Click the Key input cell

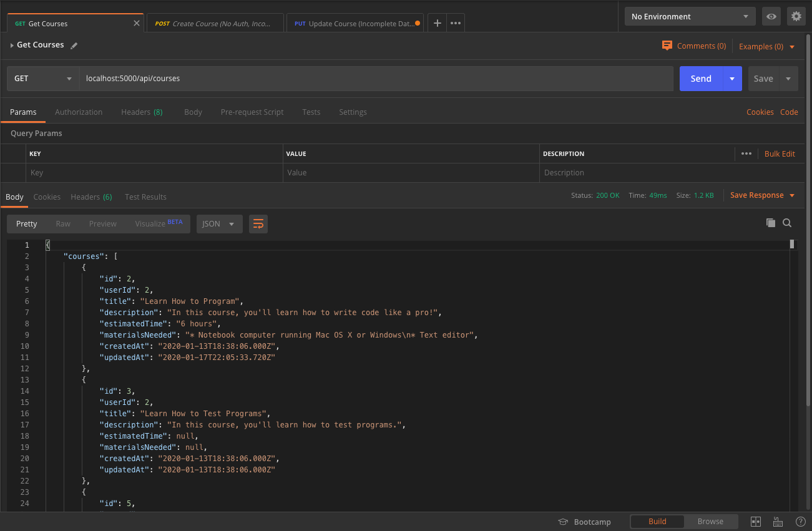pyautogui.click(x=154, y=173)
